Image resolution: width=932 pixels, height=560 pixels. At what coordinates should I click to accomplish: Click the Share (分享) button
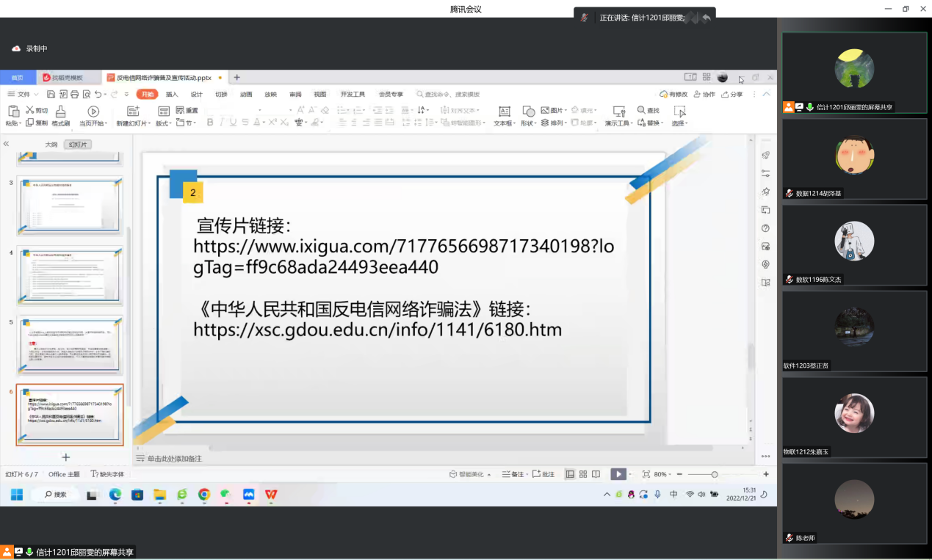[x=732, y=94]
